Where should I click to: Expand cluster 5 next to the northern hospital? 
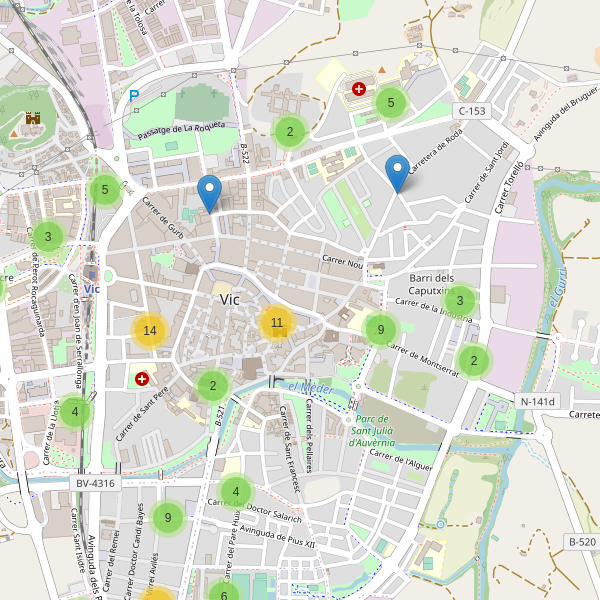tap(391, 103)
